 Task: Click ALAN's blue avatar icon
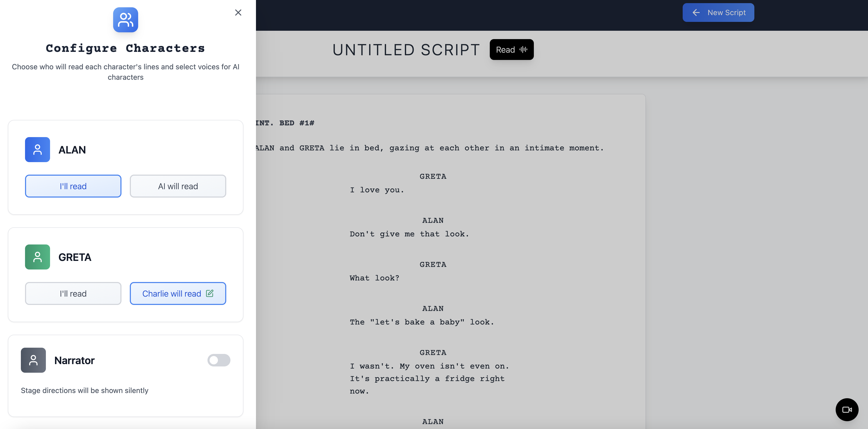(37, 150)
